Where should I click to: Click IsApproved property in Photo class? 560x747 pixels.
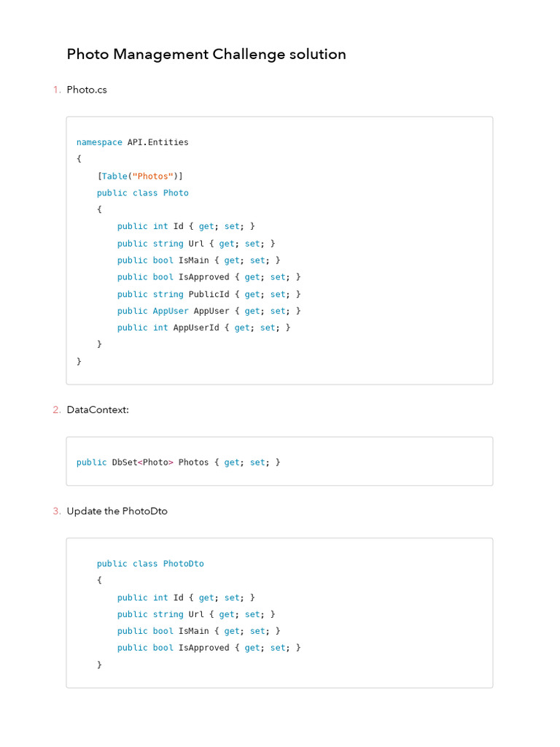(x=209, y=277)
